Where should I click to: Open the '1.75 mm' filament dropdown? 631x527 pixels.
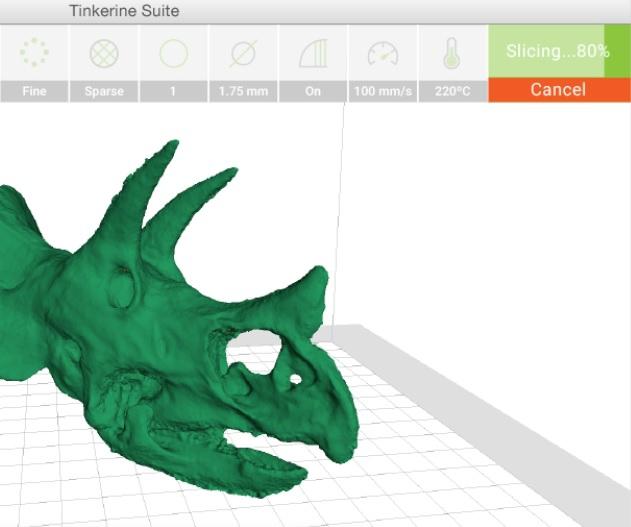243,91
